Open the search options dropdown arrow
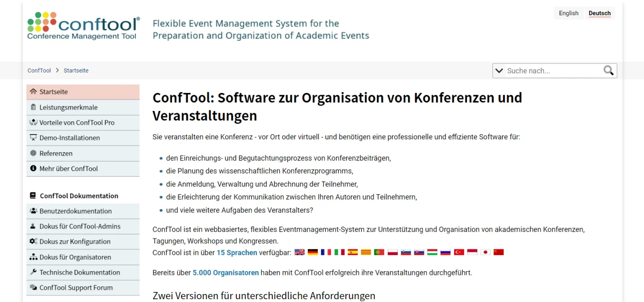 [499, 71]
